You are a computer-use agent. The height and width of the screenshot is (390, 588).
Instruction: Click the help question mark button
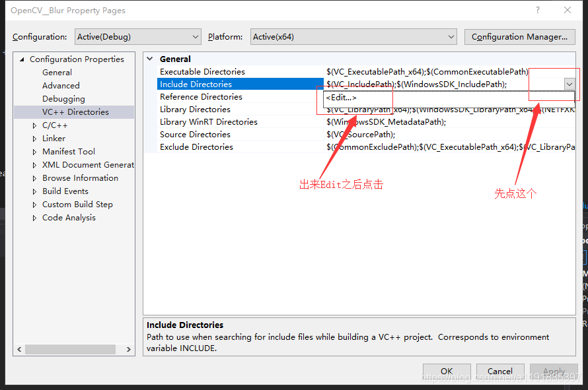[x=538, y=10]
